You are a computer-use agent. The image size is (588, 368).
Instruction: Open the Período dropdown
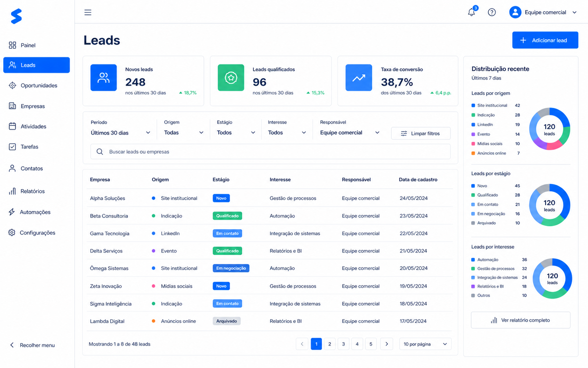(121, 132)
